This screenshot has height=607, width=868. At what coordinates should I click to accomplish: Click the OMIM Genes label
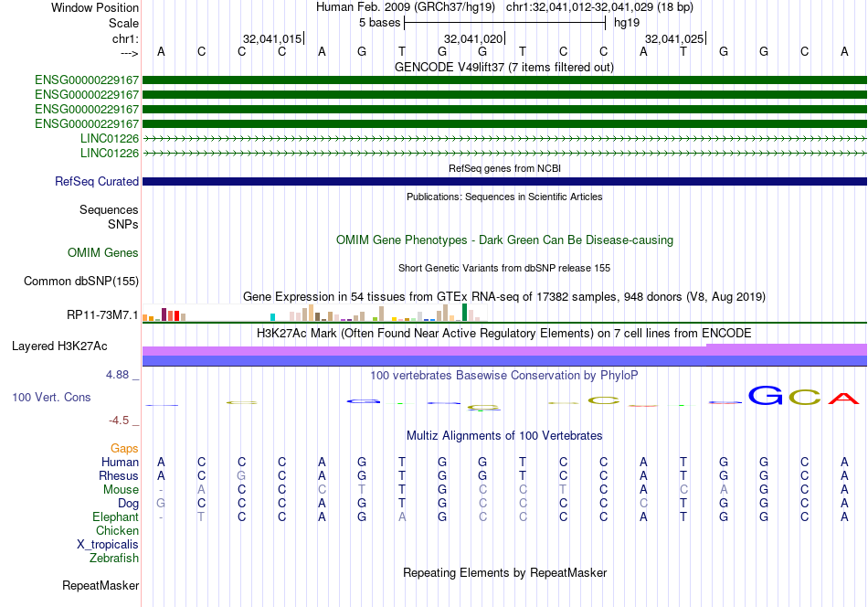103,253
